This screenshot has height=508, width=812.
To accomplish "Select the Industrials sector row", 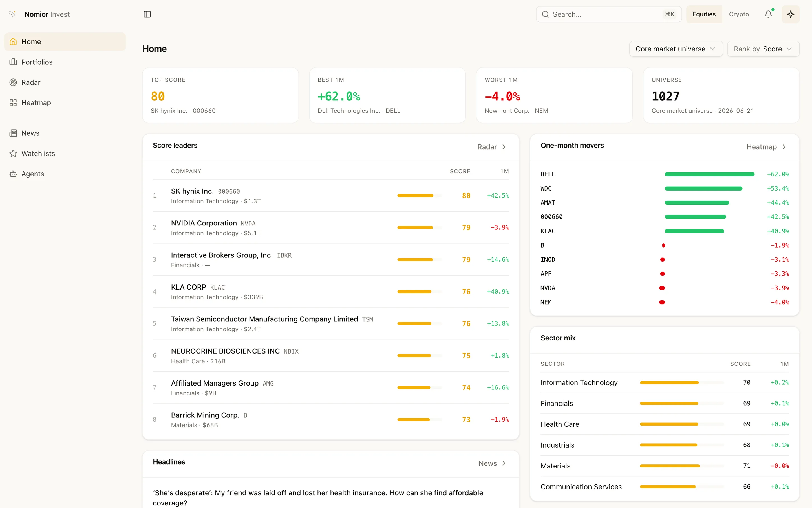I will click(x=665, y=445).
